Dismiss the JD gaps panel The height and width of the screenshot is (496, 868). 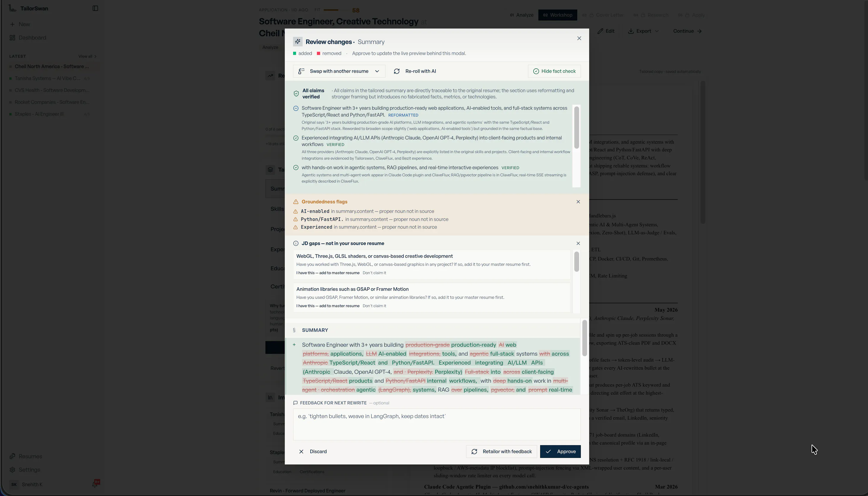point(578,243)
